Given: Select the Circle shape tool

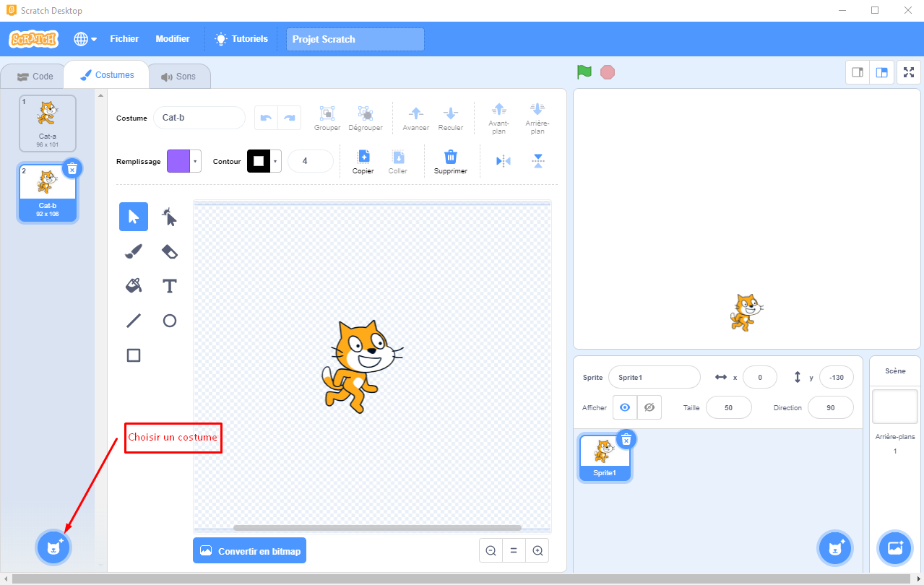Looking at the screenshot, I should (170, 321).
